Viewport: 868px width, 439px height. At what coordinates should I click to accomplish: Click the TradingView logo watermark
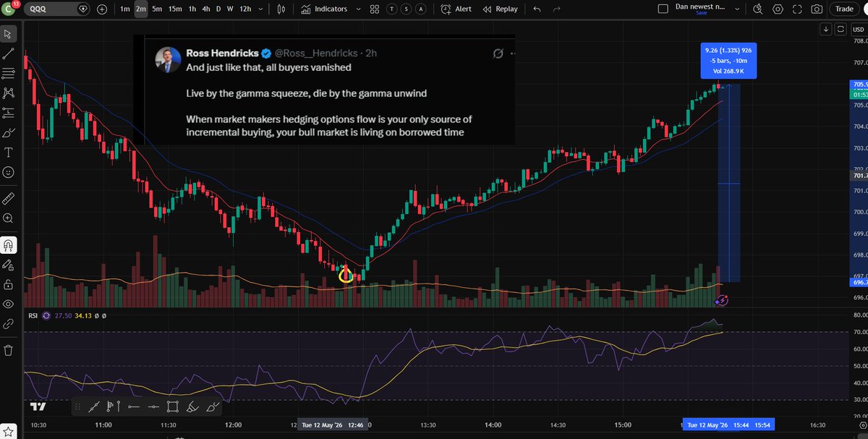click(37, 407)
